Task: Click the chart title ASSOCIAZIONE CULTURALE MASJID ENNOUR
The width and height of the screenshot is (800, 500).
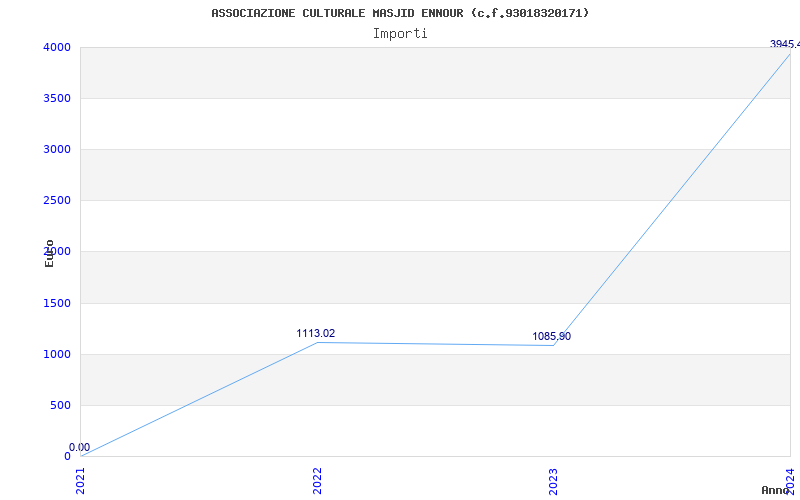Action: (400, 13)
